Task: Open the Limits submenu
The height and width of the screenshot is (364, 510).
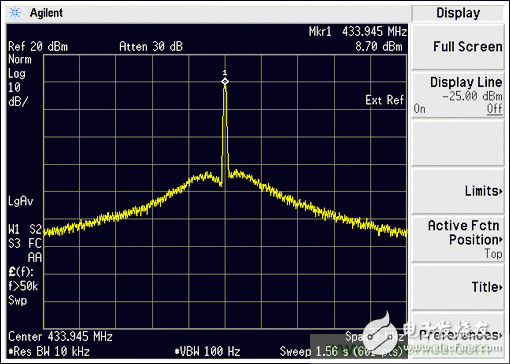Action: click(458, 191)
